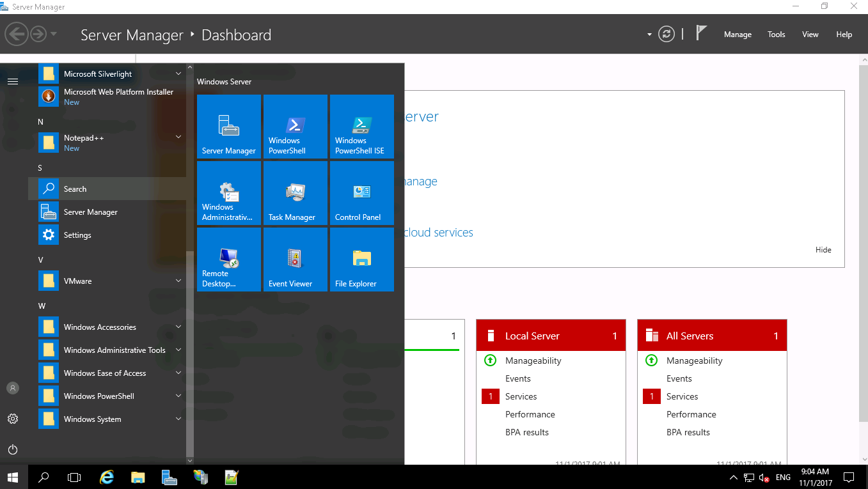The height and width of the screenshot is (489, 868).
Task: Toggle the Start menu hamburger button
Action: pos(13,81)
